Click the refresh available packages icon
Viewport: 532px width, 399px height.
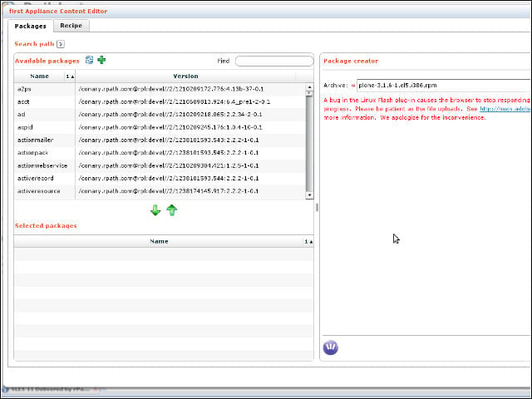pyautogui.click(x=89, y=60)
